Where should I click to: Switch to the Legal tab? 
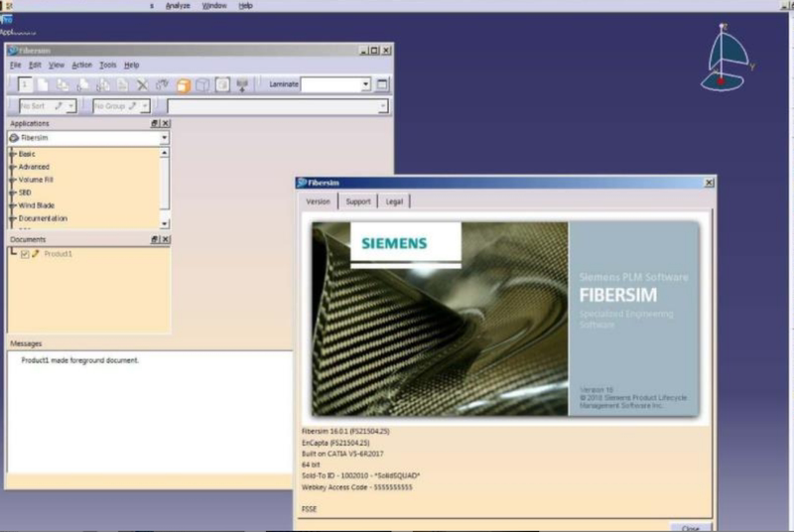(x=394, y=201)
